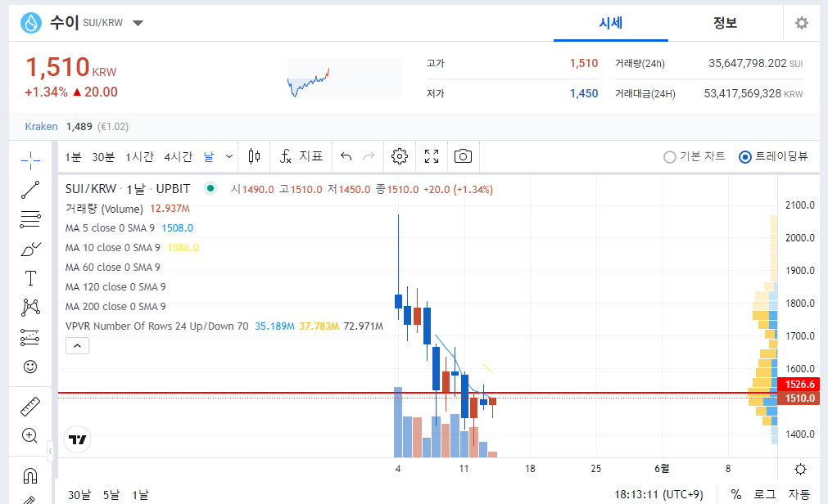Set range to 30날
Viewport: 828px width, 504px height.
pyautogui.click(x=79, y=494)
